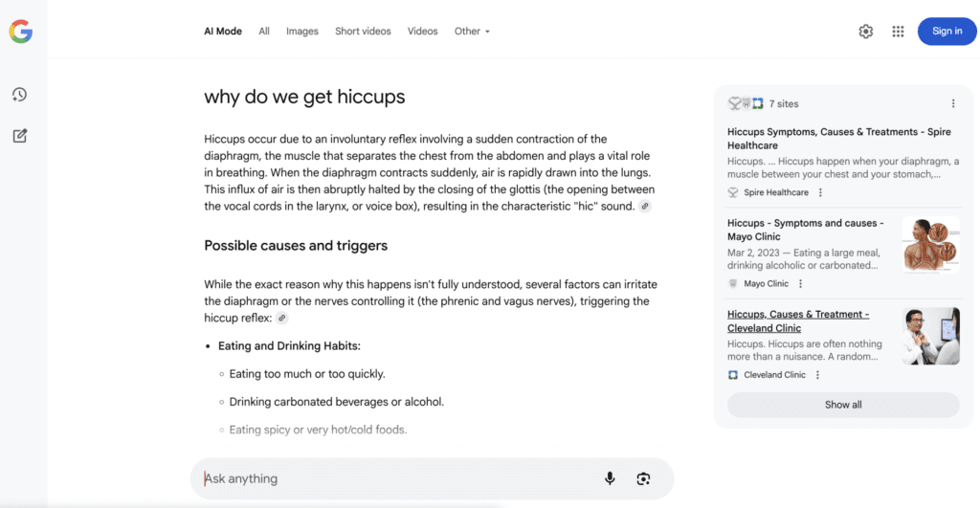Open AI Mode history icon
980x508 pixels.
pos(19,95)
